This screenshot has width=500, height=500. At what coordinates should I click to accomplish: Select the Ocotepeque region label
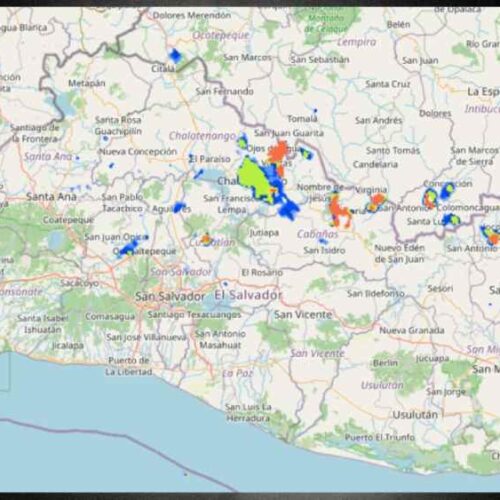pyautogui.click(x=221, y=35)
